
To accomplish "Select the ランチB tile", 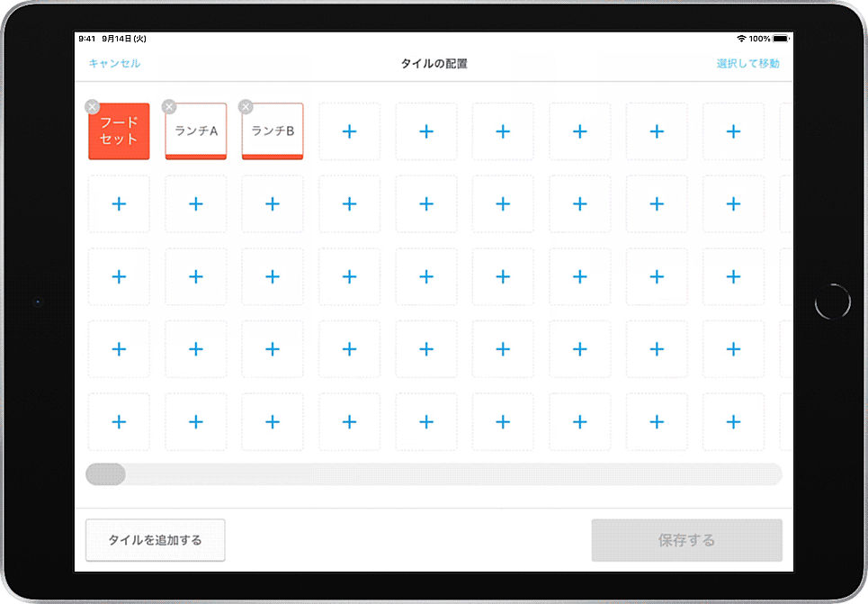I will (x=272, y=133).
